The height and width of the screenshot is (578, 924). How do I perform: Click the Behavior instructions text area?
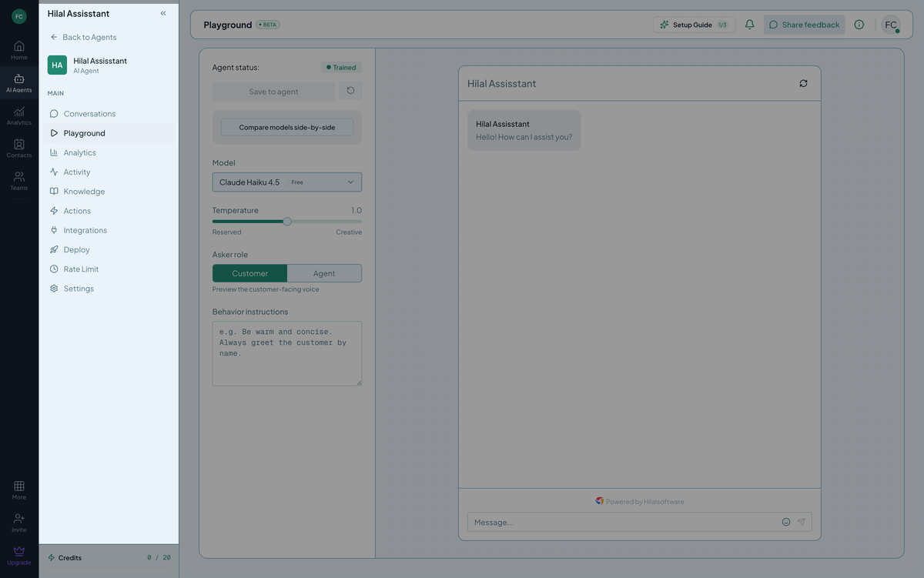[x=287, y=353]
